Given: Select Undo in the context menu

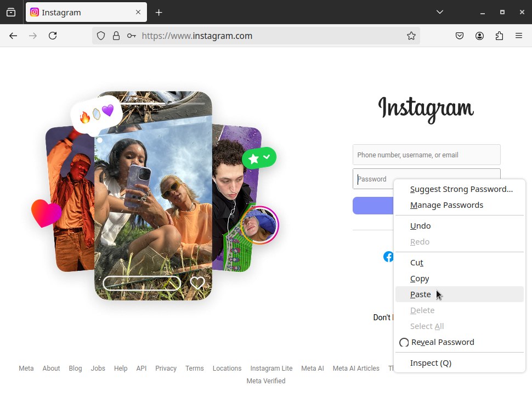Looking at the screenshot, I should click(460, 226).
